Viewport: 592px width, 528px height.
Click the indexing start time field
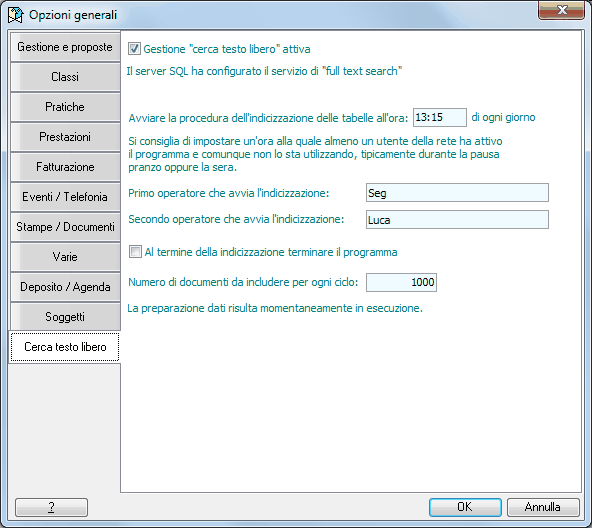pyautogui.click(x=440, y=117)
